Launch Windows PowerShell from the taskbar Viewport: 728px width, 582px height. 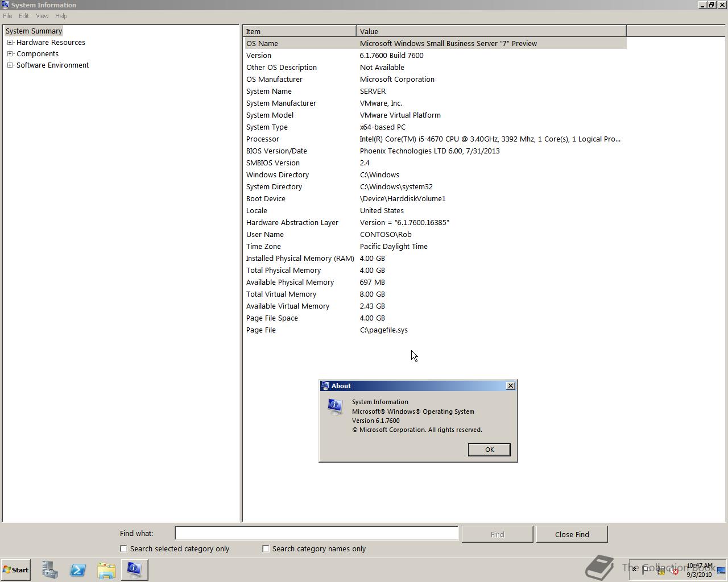point(78,569)
